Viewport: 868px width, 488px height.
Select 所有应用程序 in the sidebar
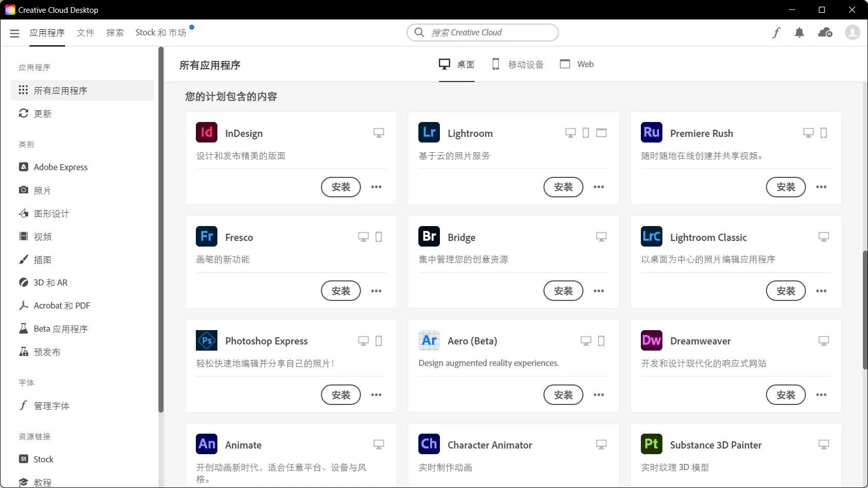[x=82, y=90]
